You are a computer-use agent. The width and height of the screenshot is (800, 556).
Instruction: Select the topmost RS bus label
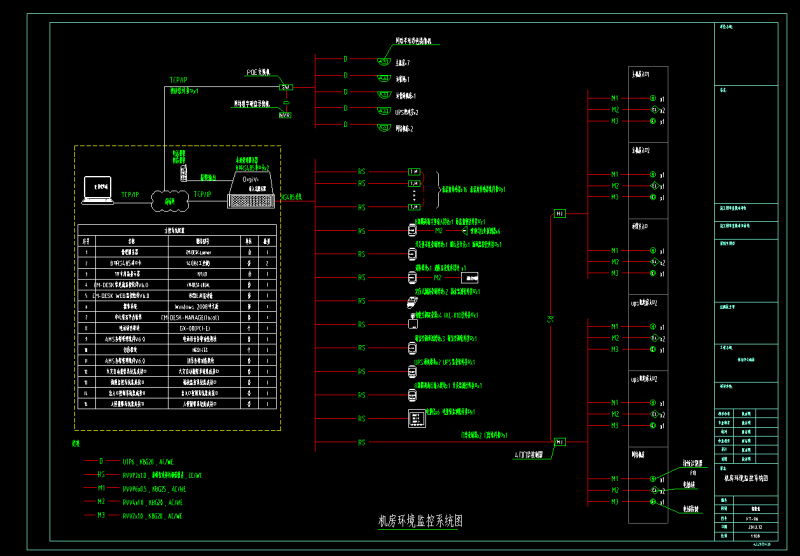point(362,172)
